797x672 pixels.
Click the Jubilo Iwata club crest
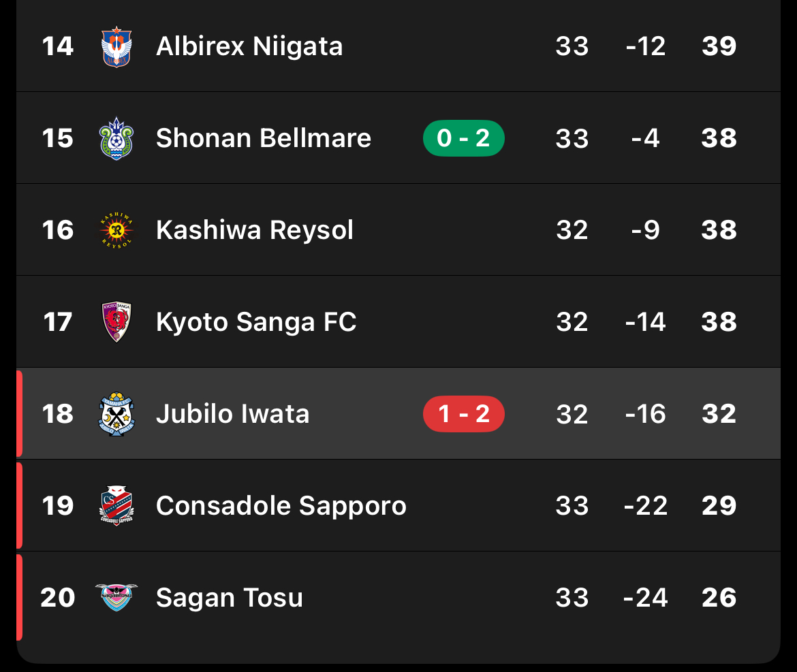coord(116,414)
